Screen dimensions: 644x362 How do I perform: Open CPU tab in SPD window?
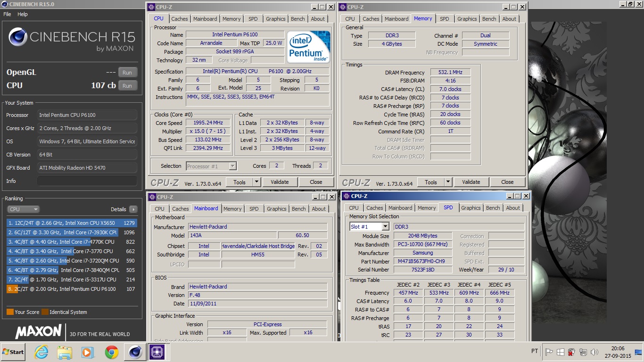point(354,208)
